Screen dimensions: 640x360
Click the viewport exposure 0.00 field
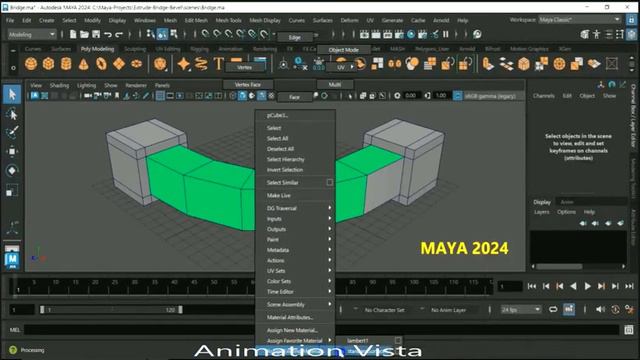click(x=411, y=96)
